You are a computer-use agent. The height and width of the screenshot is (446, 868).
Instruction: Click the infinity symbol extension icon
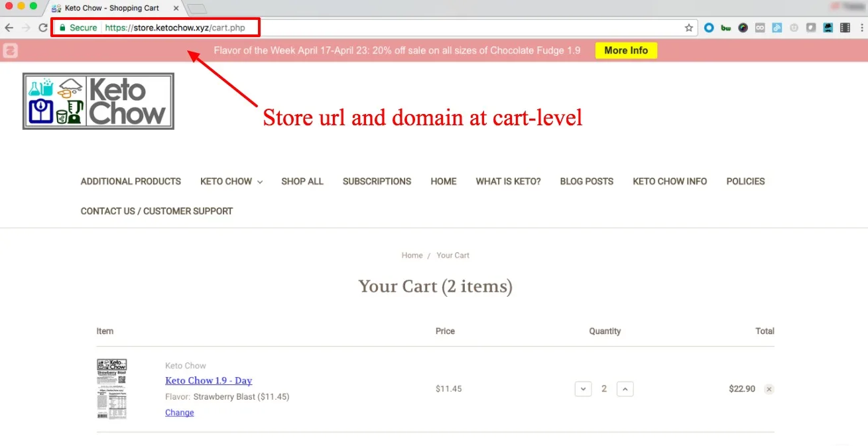(760, 28)
